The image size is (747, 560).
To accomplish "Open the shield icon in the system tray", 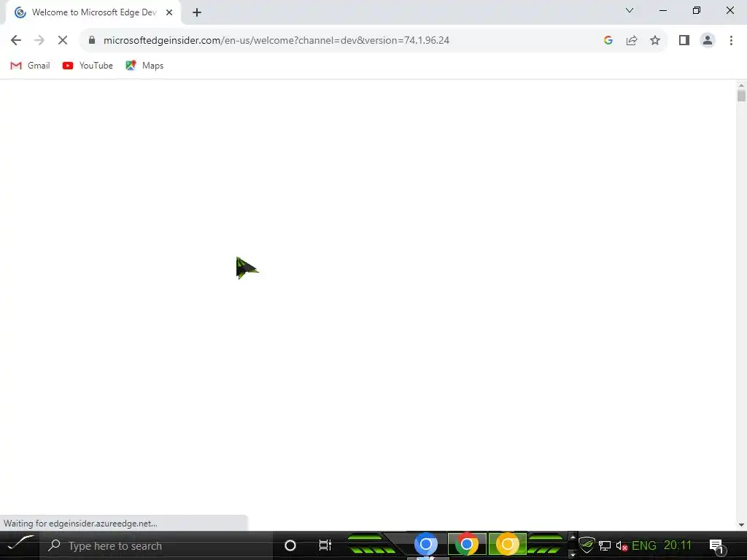I will (587, 545).
